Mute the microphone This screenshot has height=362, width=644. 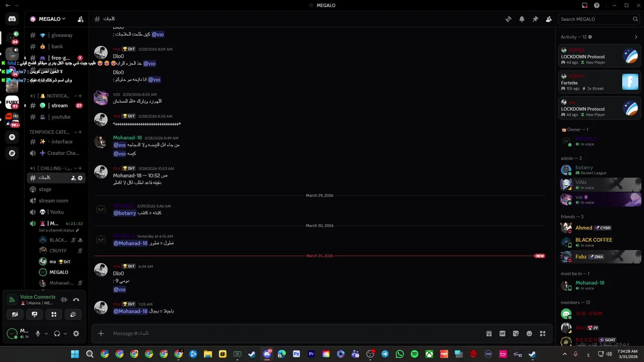pos(38,333)
